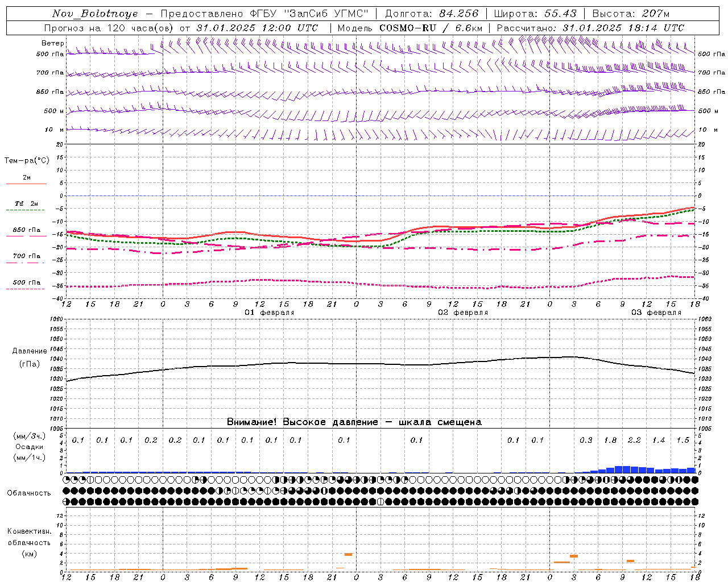Select the 03 февраля date label

pos(656,313)
